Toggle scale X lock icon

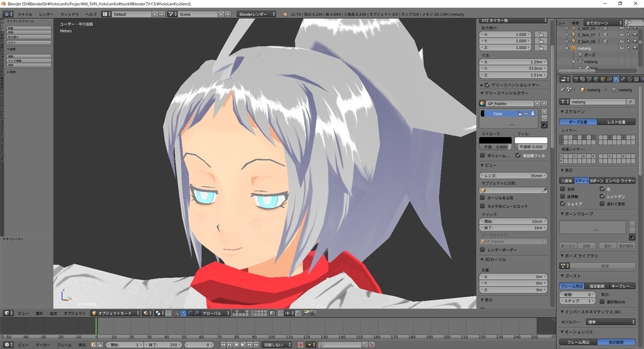(541, 35)
